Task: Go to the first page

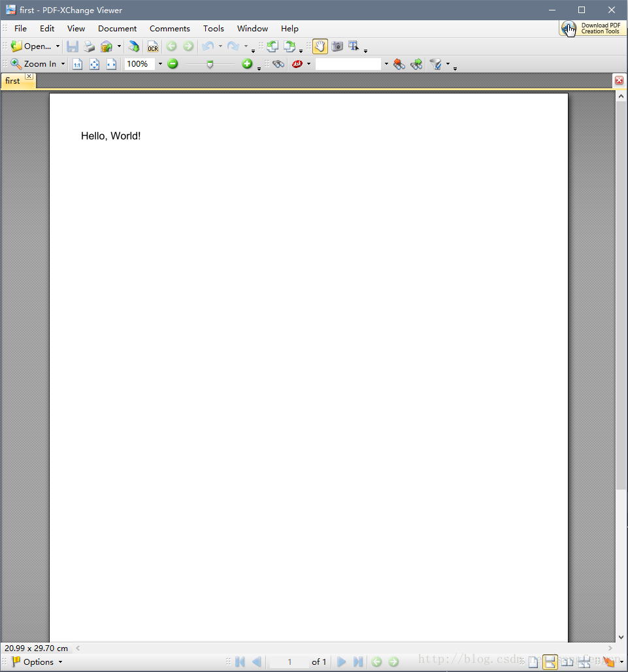Action: click(x=240, y=662)
